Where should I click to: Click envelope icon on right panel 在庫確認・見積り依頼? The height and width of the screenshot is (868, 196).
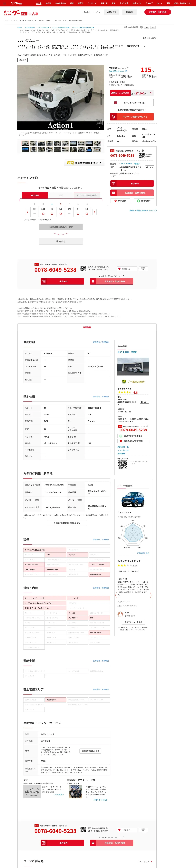pos(114,193)
